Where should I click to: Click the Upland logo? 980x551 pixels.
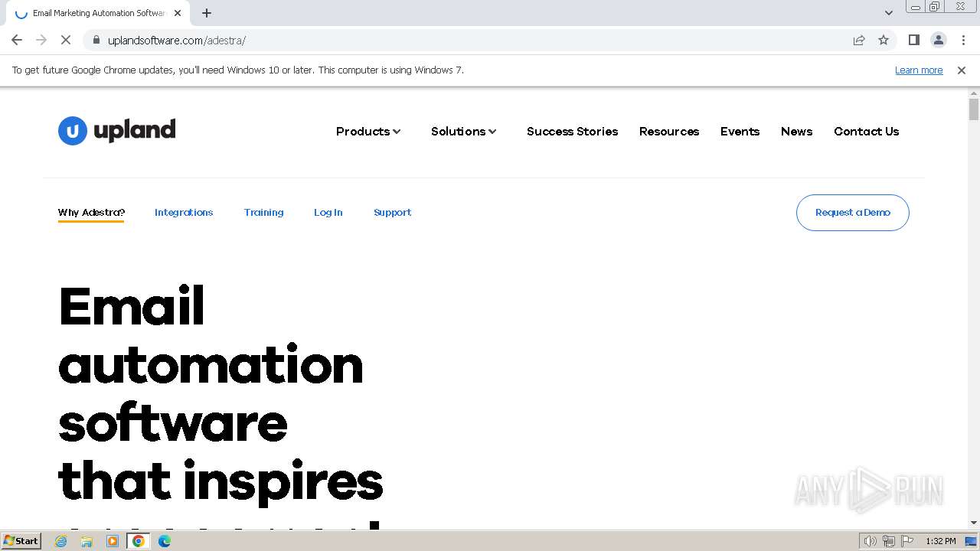coord(117,131)
